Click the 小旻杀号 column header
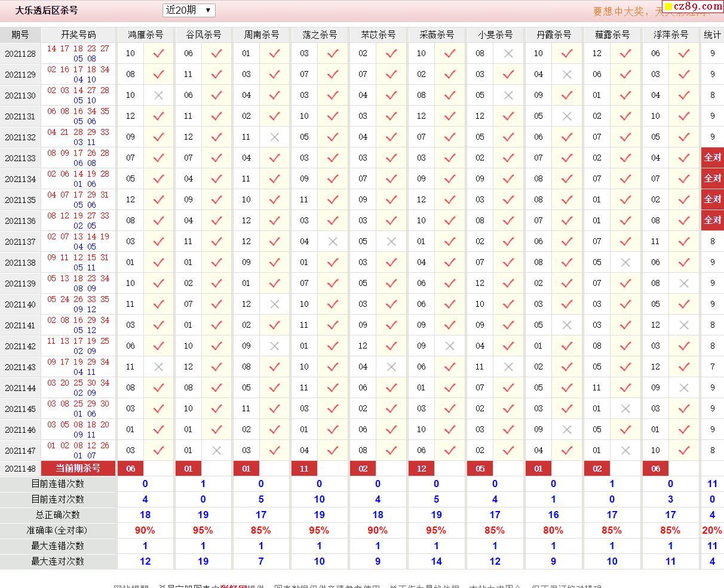This screenshot has width=724, height=588. 495,35
